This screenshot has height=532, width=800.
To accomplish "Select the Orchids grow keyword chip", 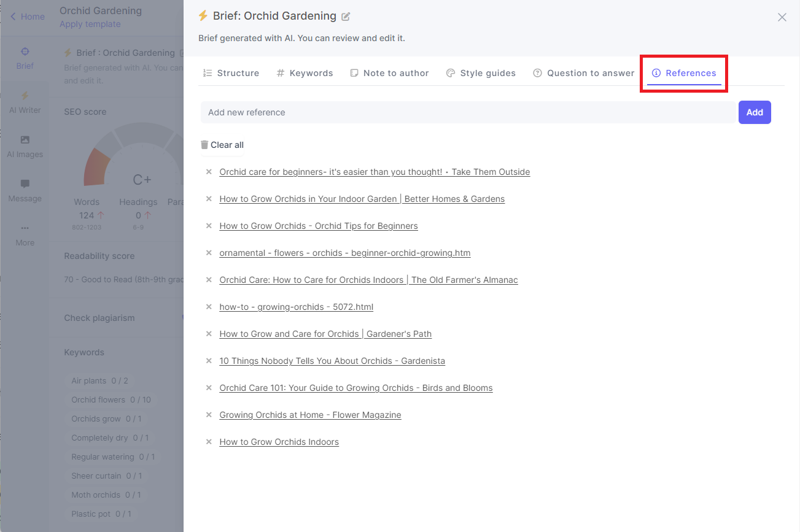I will (x=106, y=418).
